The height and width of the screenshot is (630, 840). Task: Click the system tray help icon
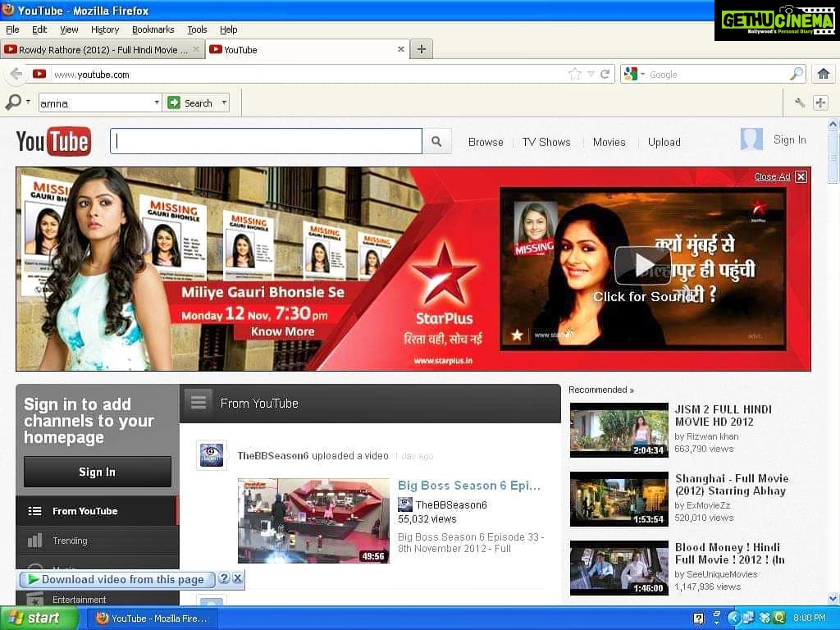click(x=698, y=619)
